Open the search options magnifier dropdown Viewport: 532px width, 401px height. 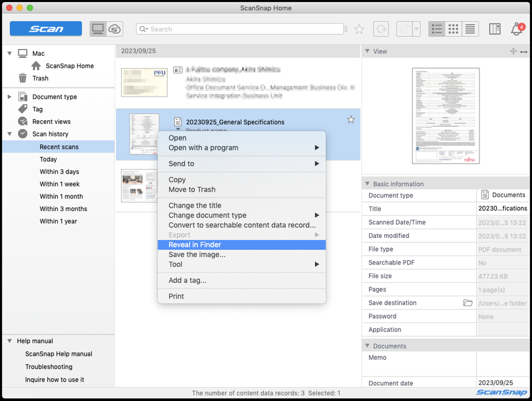click(144, 29)
